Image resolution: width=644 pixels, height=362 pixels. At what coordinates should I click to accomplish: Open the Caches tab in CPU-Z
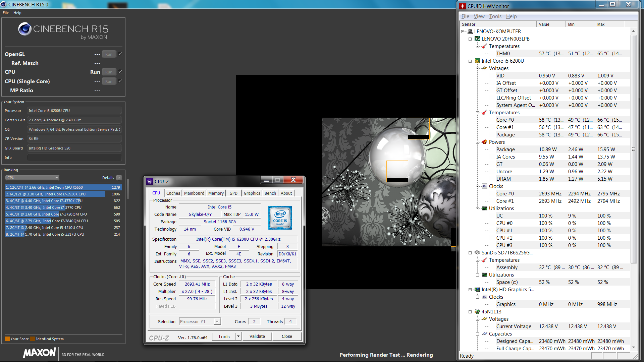click(x=173, y=193)
